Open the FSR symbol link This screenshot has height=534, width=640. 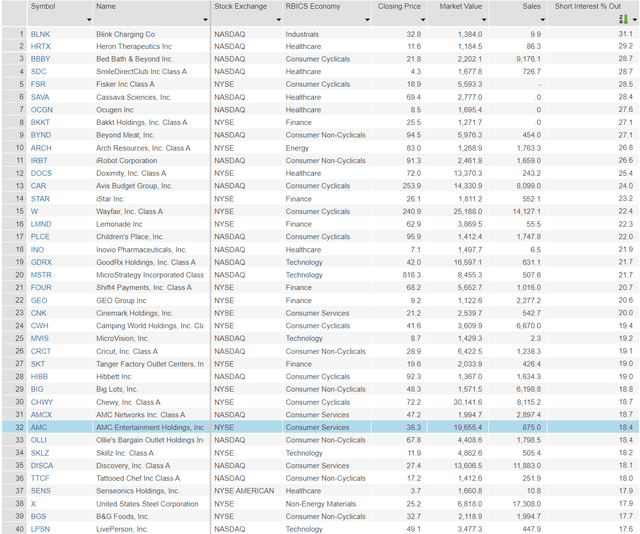pyautogui.click(x=38, y=85)
